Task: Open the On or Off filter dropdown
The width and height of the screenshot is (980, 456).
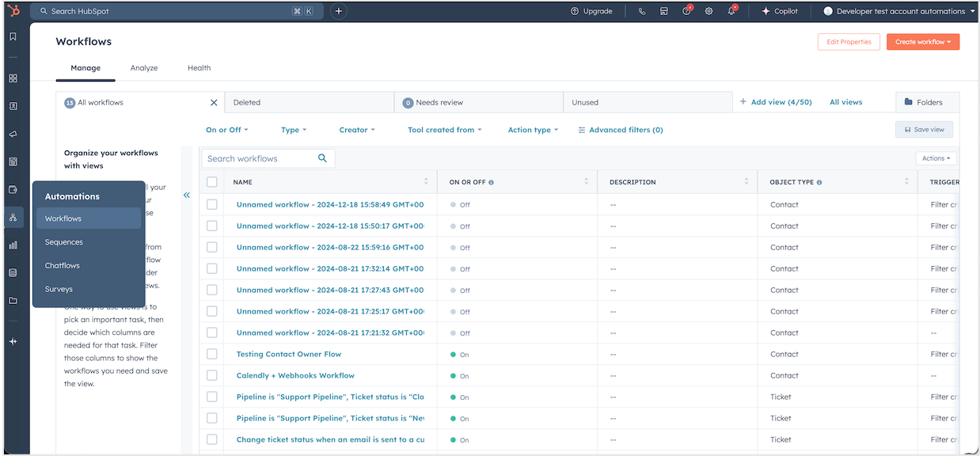Action: tap(226, 129)
